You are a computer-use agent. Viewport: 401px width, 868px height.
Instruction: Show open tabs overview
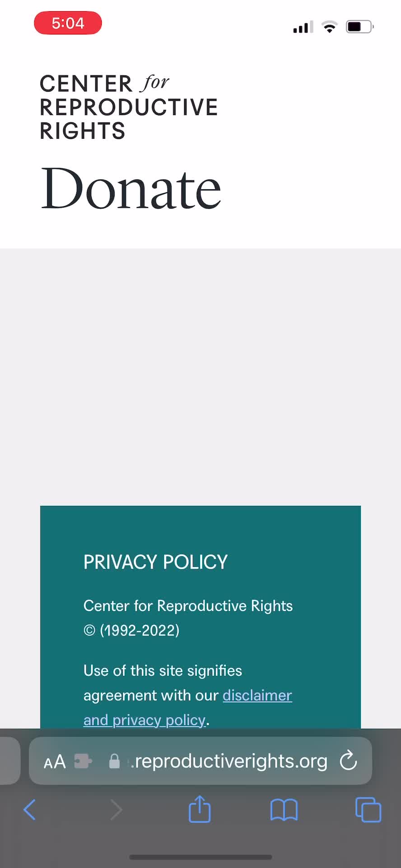point(368,809)
